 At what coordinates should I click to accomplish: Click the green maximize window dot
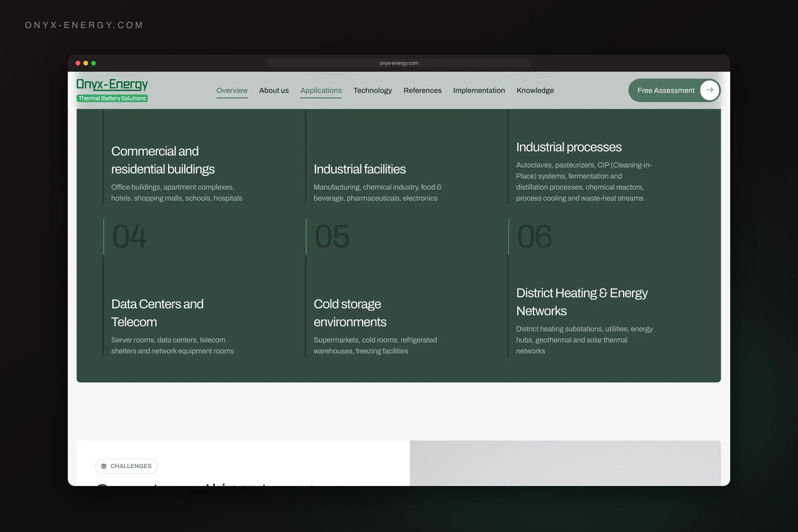[94, 63]
